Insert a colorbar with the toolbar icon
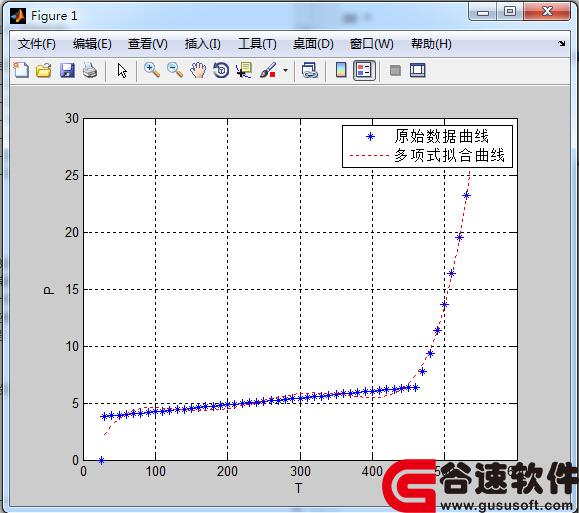The width and height of the screenshot is (579, 513). click(x=341, y=70)
